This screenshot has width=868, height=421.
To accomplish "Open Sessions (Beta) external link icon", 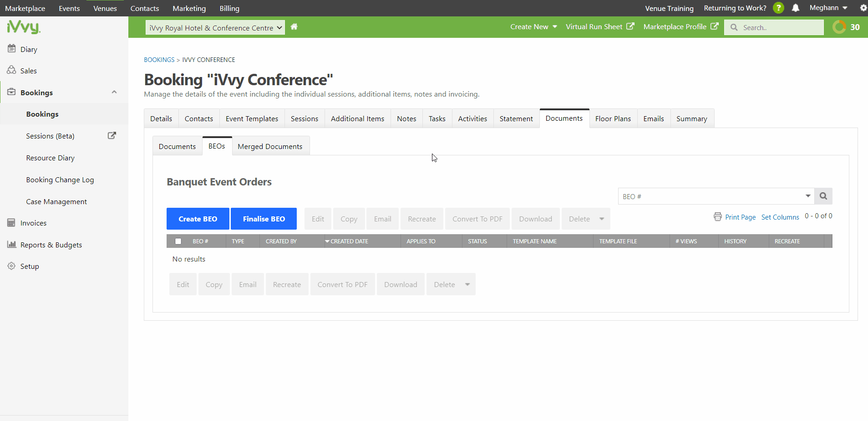I will (112, 135).
